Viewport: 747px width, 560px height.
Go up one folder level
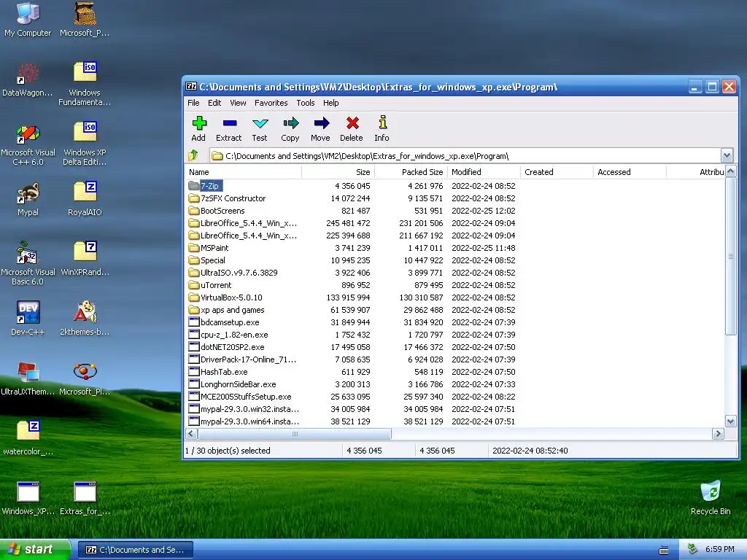click(x=193, y=155)
